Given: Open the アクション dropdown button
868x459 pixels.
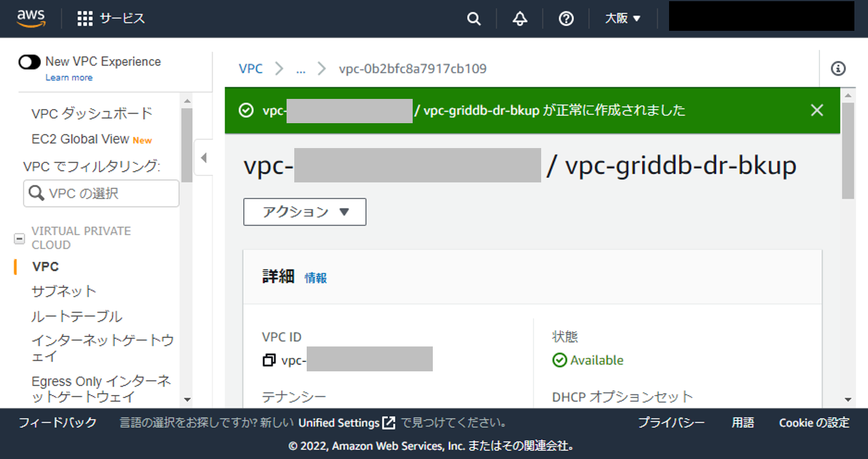Looking at the screenshot, I should click(x=304, y=212).
